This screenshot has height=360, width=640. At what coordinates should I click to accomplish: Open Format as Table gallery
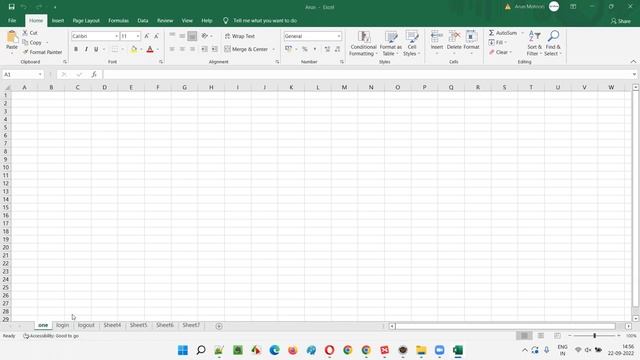click(391, 43)
